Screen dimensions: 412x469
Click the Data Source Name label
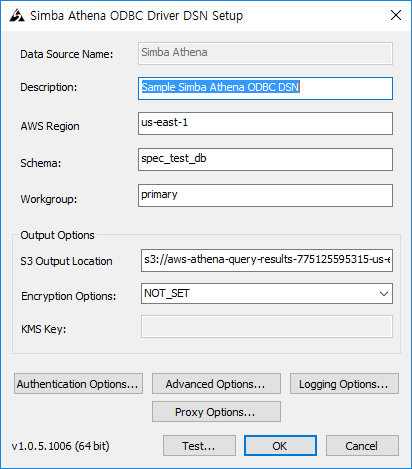click(67, 54)
